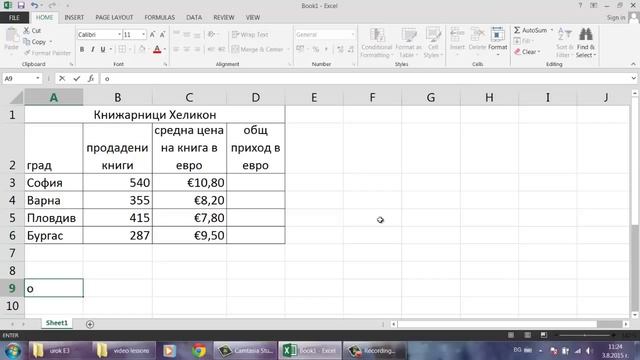Open the Font Color dropdown arrow
The height and width of the screenshot is (360, 640).
pyautogui.click(x=164, y=49)
